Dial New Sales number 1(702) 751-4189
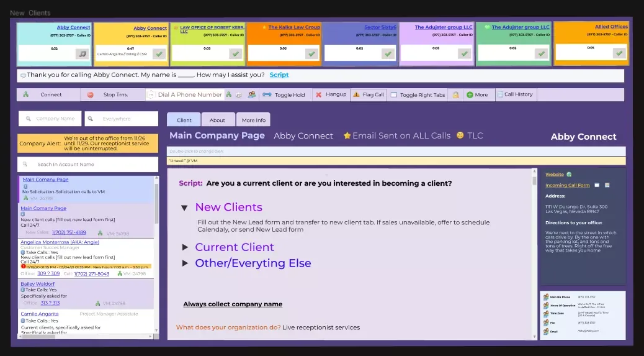This screenshot has width=644, height=356. (69, 233)
